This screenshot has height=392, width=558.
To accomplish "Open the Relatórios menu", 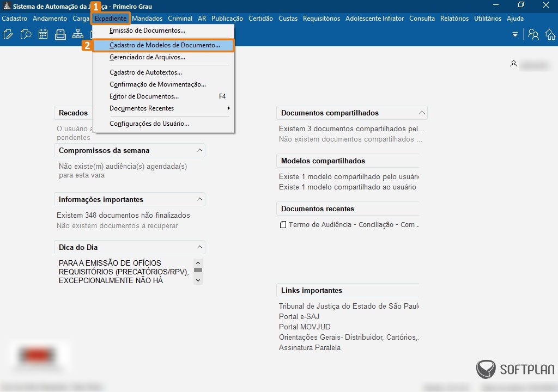I will (x=454, y=19).
